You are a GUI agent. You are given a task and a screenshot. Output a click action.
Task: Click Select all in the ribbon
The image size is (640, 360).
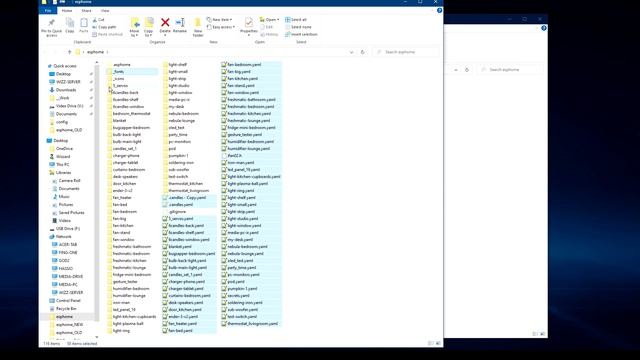[296, 20]
